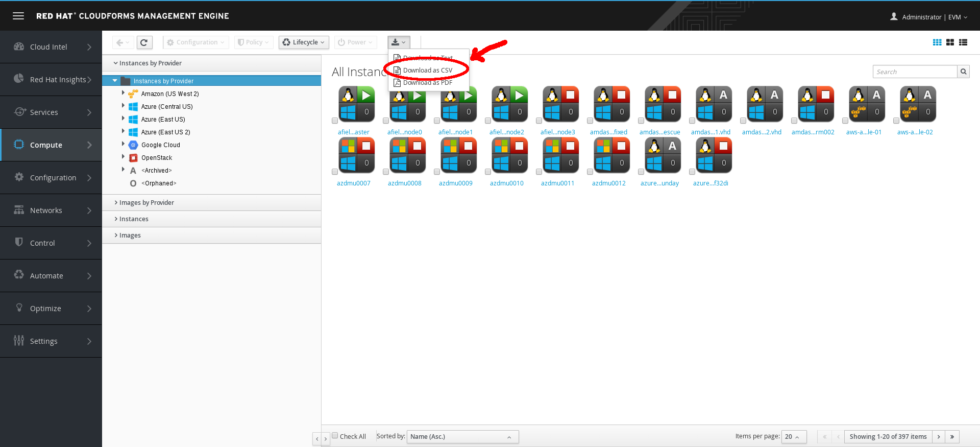This screenshot has width=980, height=447.
Task: Open the Networks navigation menu
Action: pos(51,210)
